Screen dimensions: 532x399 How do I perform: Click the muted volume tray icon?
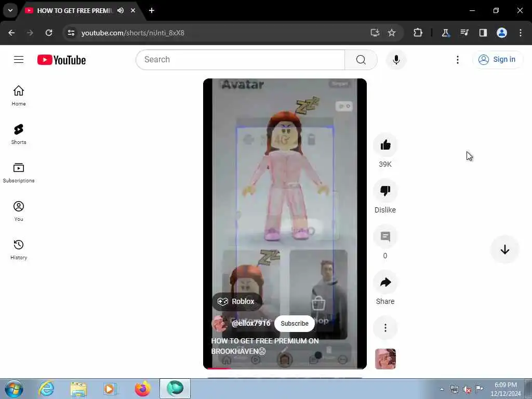click(x=467, y=390)
